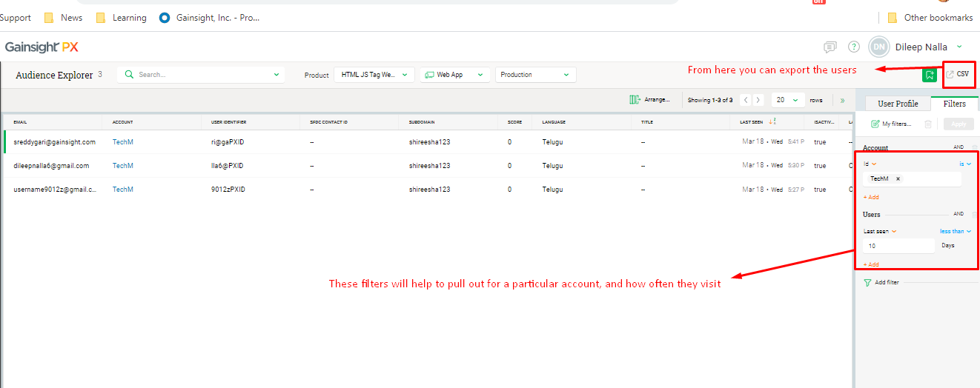Open the News bookmark folder
The width and height of the screenshot is (980, 388).
(x=63, y=18)
